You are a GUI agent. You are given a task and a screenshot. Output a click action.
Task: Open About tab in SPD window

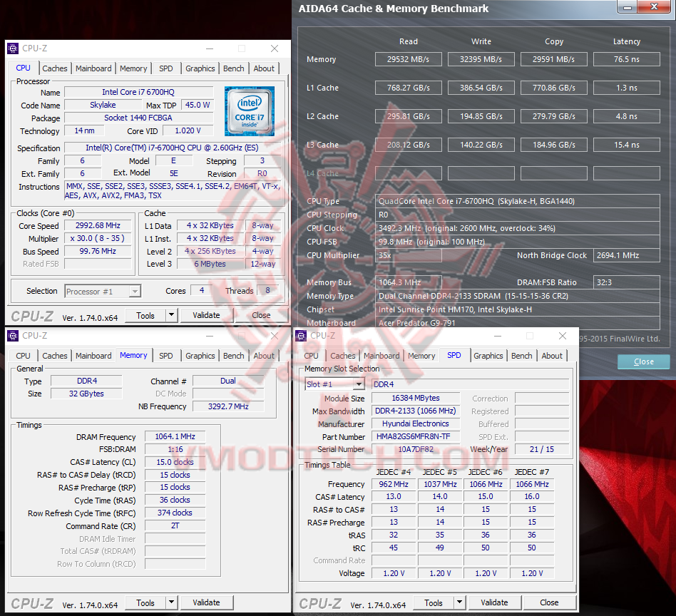coord(552,356)
